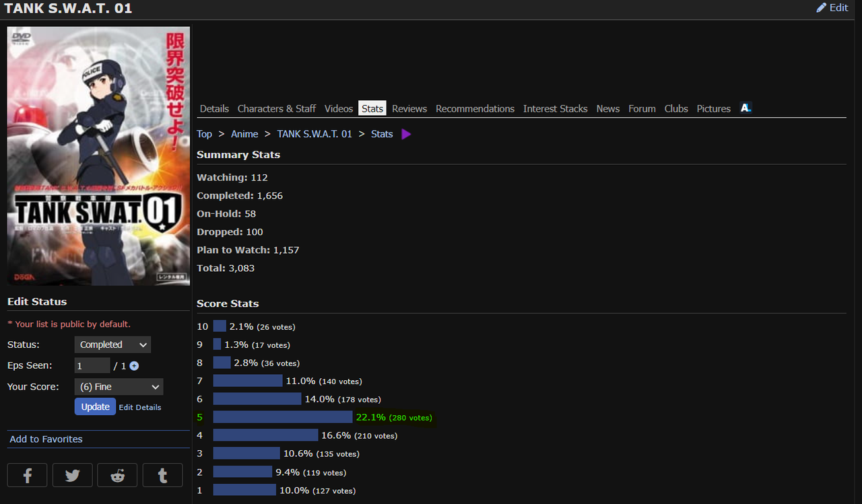Open the Reviews tab

click(x=409, y=108)
